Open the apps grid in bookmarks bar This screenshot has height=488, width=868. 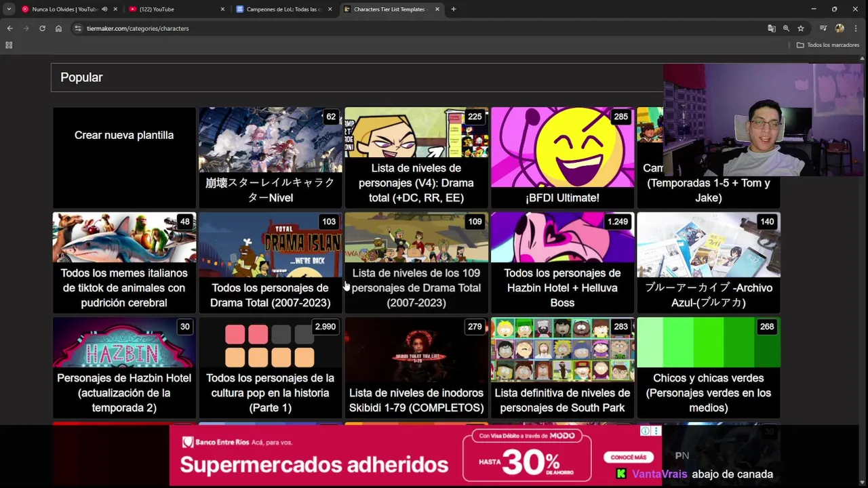(x=9, y=45)
